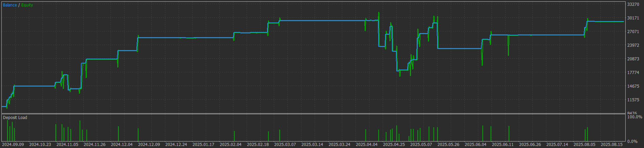Screen dimensions: 644x148
Task: Click the 2025.05.26 date label
Action: (448, 145)
